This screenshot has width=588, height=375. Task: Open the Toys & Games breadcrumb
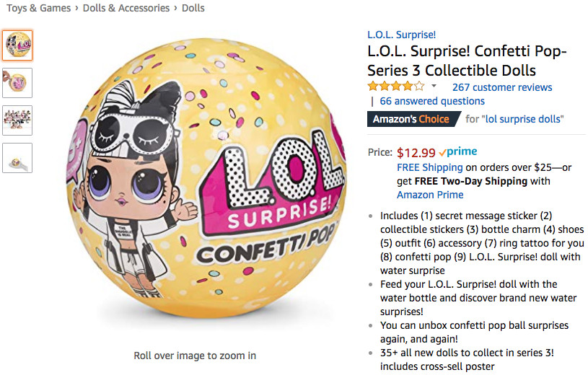point(39,8)
